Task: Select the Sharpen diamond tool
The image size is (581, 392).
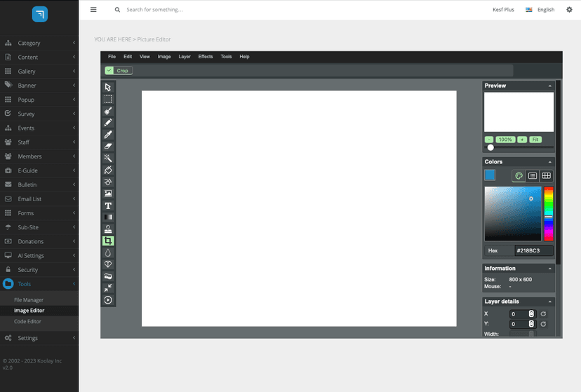Action: 108,264
